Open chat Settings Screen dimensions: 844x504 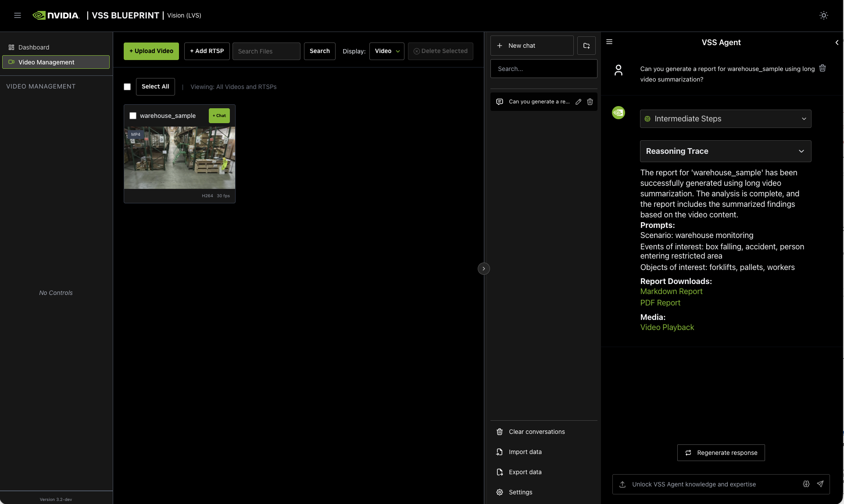coord(544,492)
